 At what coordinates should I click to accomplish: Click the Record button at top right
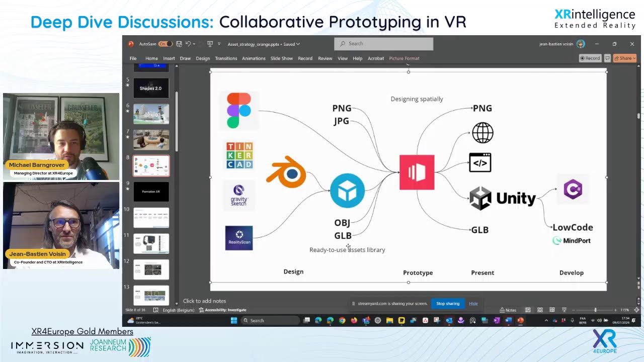(590, 58)
